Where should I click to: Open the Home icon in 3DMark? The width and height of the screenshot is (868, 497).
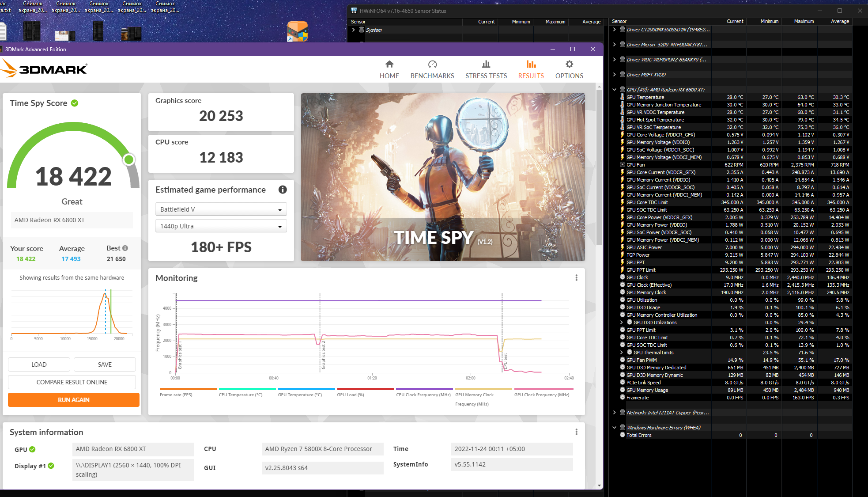pyautogui.click(x=389, y=64)
